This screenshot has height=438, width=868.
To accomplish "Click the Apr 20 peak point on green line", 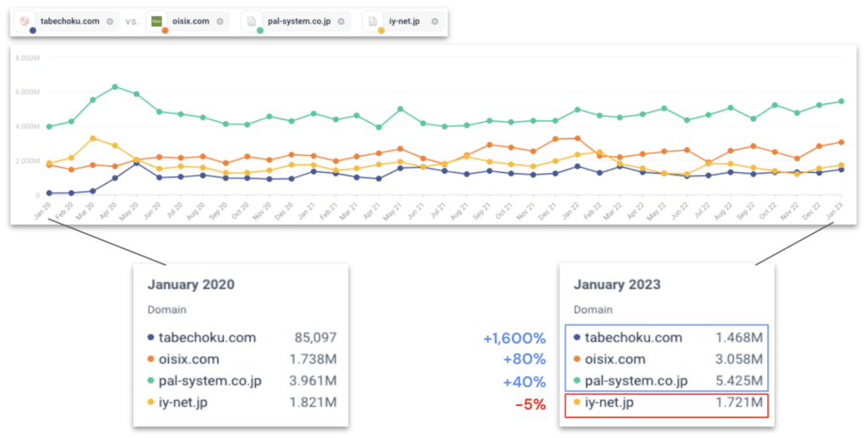I will [114, 86].
